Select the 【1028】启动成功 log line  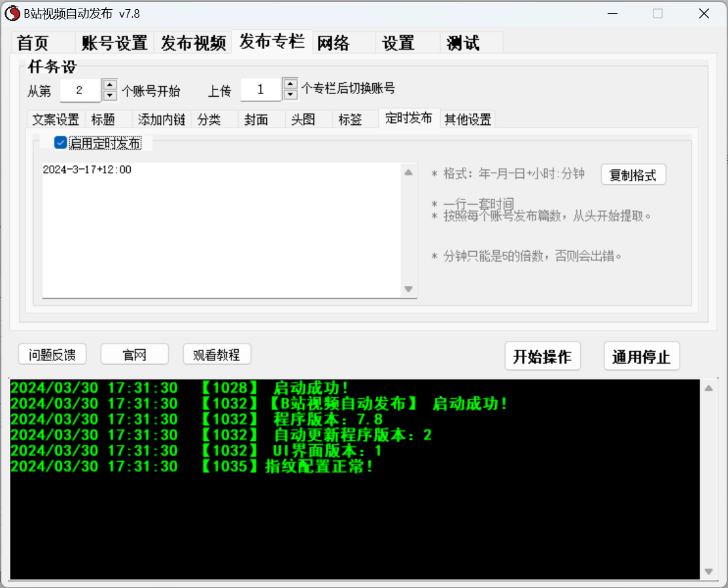180,388
